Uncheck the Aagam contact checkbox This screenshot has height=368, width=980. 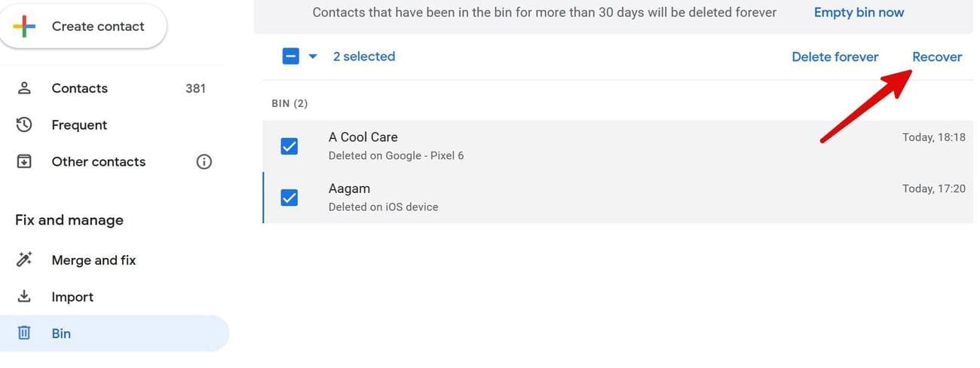click(289, 198)
